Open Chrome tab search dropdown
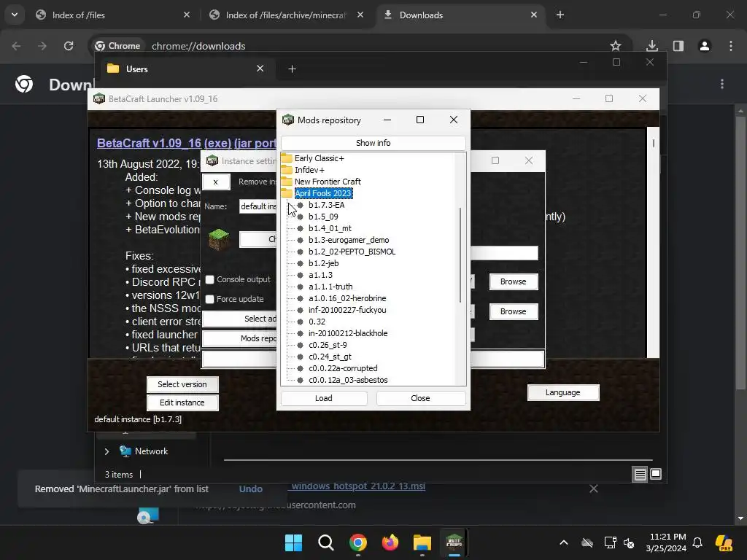This screenshot has height=560, width=747. click(x=15, y=15)
